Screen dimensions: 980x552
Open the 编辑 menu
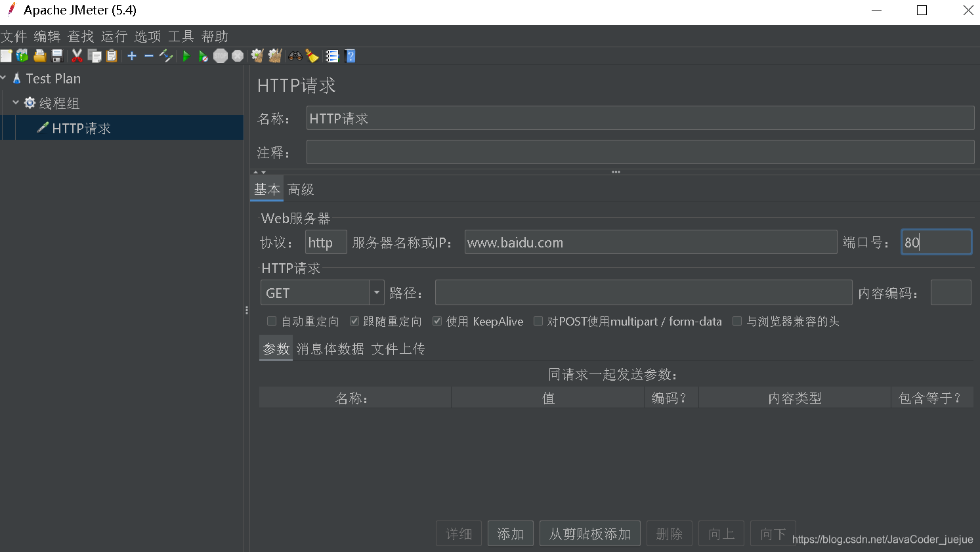pyautogui.click(x=47, y=36)
